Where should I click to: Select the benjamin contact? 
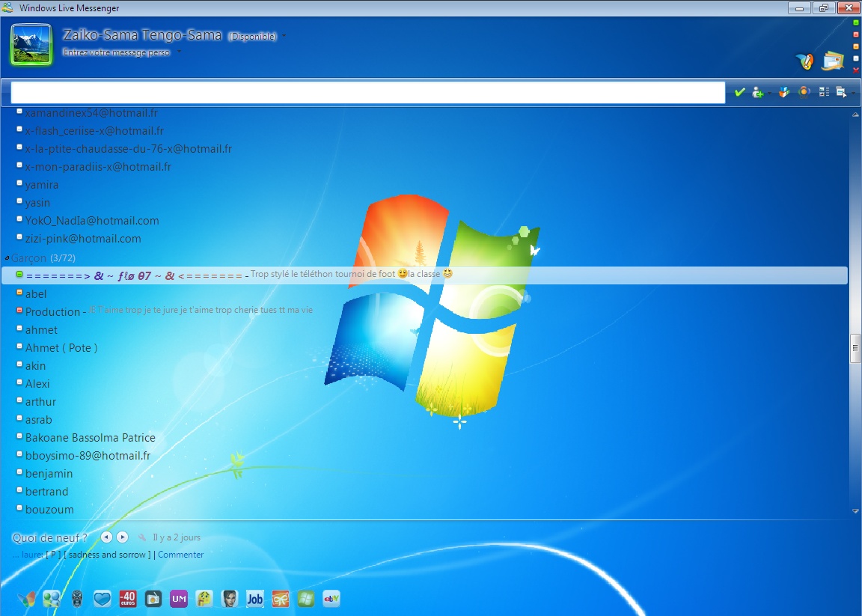coord(49,474)
